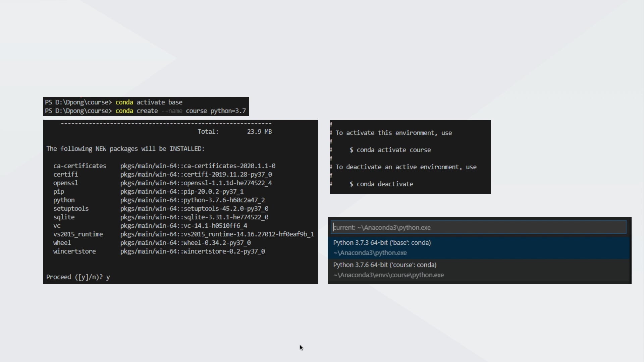The width and height of the screenshot is (644, 362).
Task: Click the setuptools package name
Action: 71,208
